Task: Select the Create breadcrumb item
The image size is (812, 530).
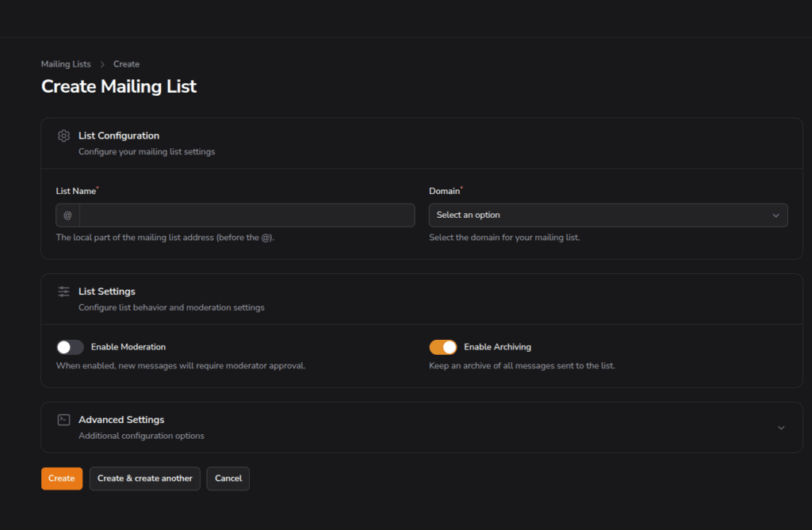Action: pyautogui.click(x=126, y=64)
